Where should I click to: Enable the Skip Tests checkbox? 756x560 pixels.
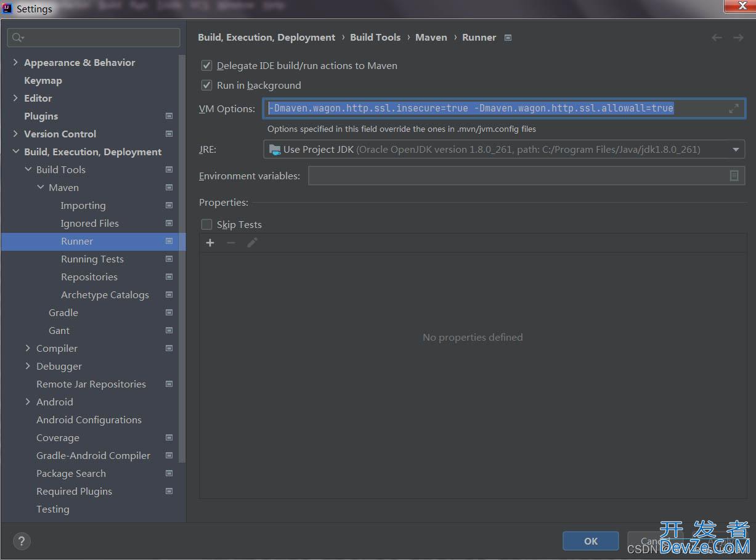click(x=206, y=224)
